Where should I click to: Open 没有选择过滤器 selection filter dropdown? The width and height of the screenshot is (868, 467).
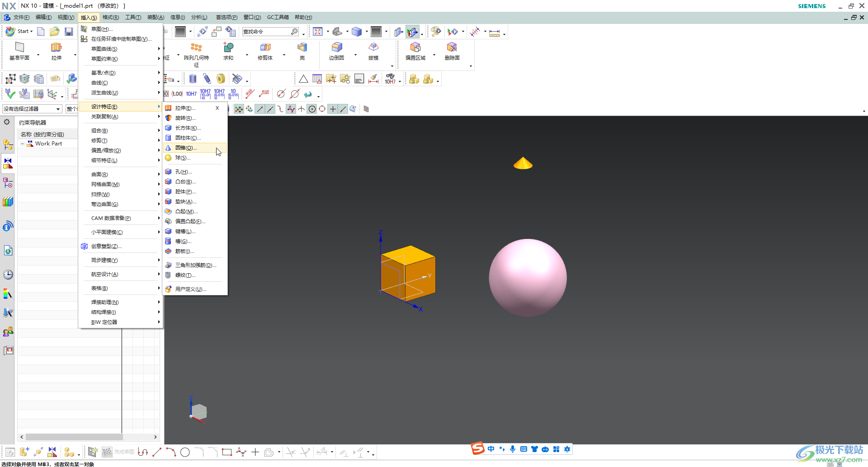pos(32,109)
